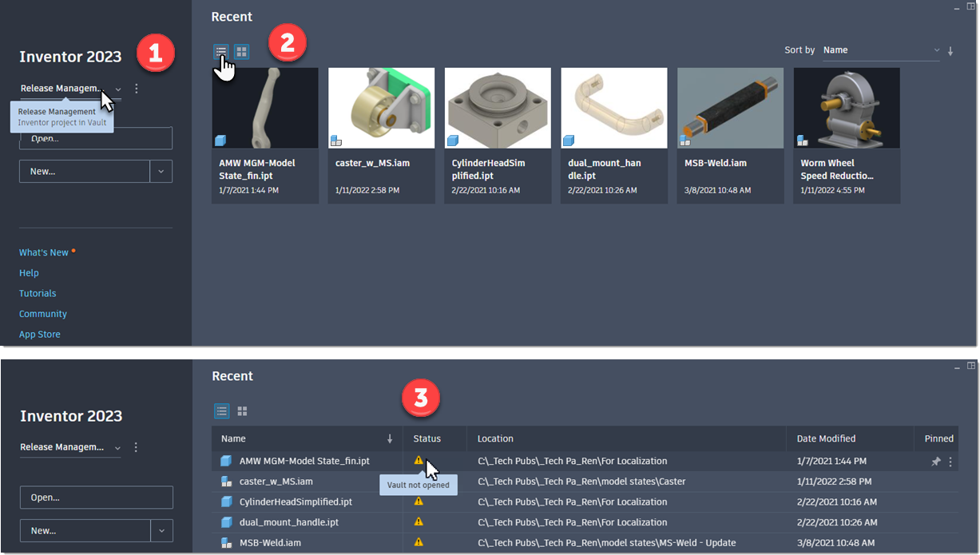The width and height of the screenshot is (980, 555).
Task: Click New... button in the thumbnail screen
Action: [x=85, y=172]
